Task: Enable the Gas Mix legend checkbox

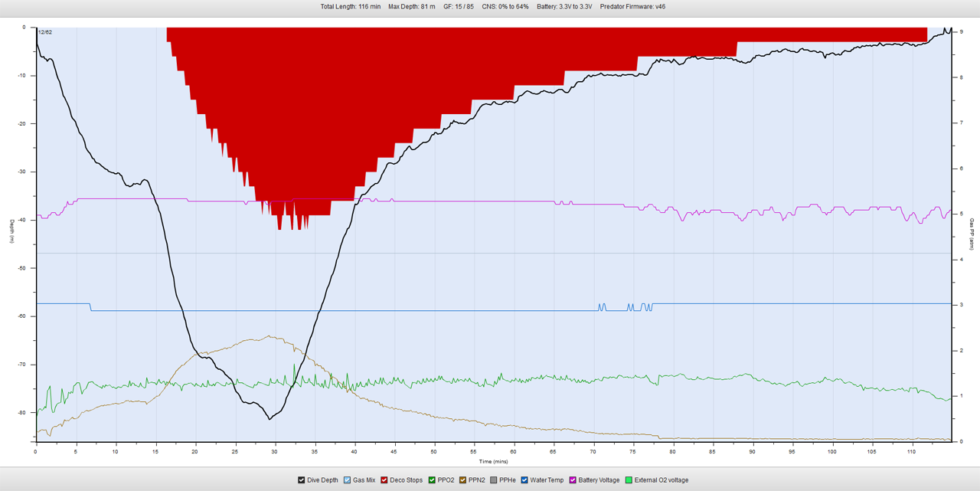Action: coord(348,480)
